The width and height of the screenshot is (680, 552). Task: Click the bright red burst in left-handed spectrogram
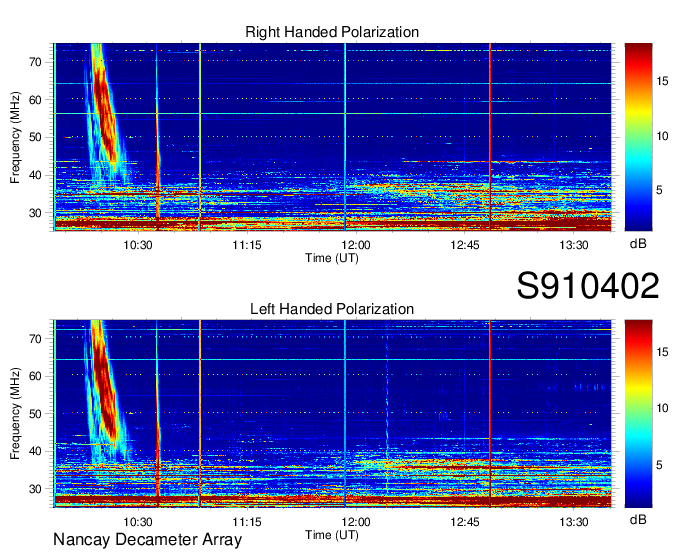[x=105, y=386]
